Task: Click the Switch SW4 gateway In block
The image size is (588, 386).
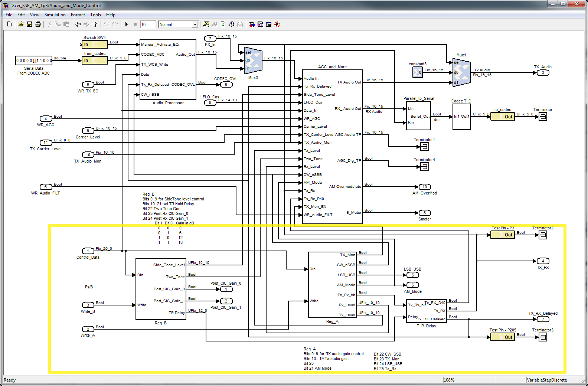Action: [x=95, y=44]
